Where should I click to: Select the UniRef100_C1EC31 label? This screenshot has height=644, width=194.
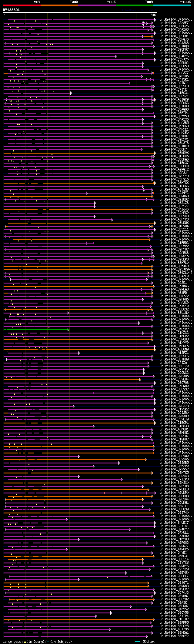[174, 93]
